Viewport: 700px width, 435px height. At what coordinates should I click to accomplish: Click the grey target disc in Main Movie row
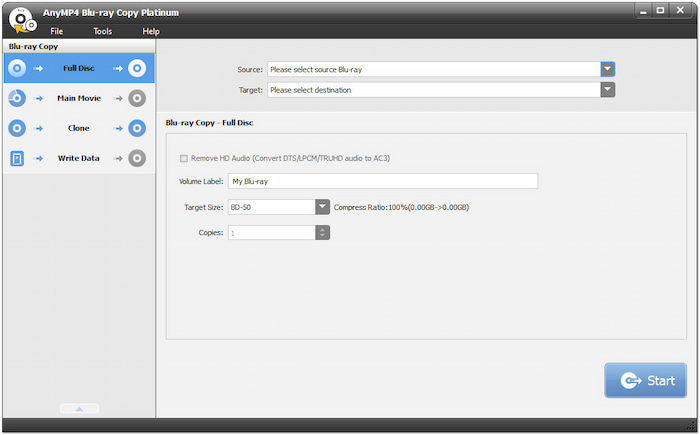(x=137, y=98)
